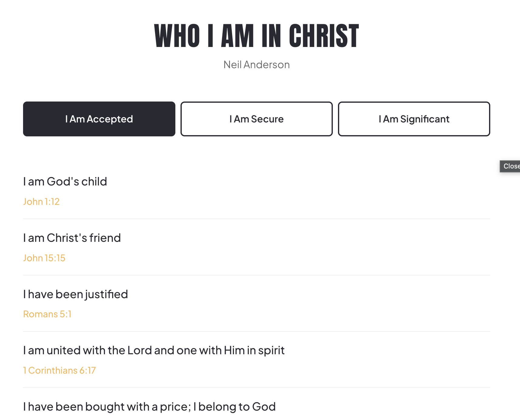Open the John 1:12 verse link
This screenshot has height=420, width=520.
[x=41, y=202]
